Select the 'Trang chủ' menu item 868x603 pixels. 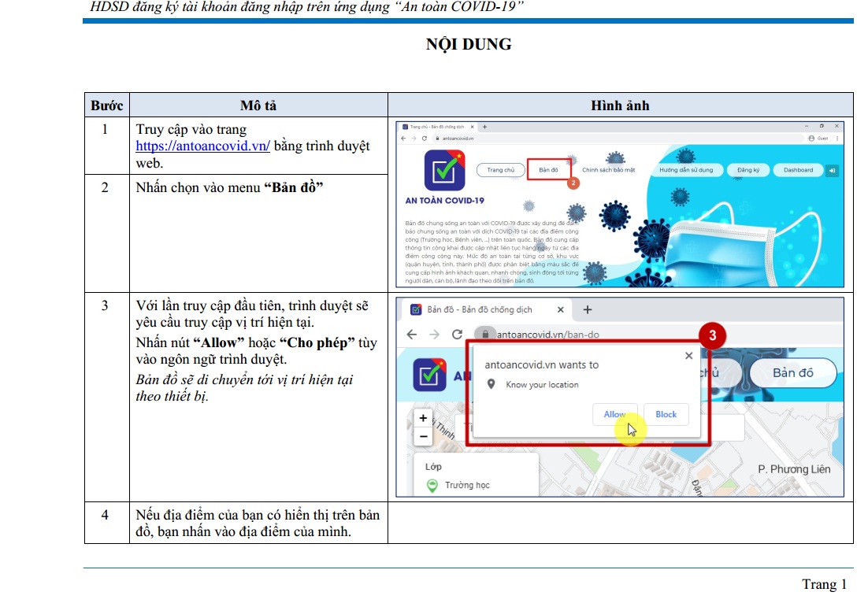(x=500, y=170)
